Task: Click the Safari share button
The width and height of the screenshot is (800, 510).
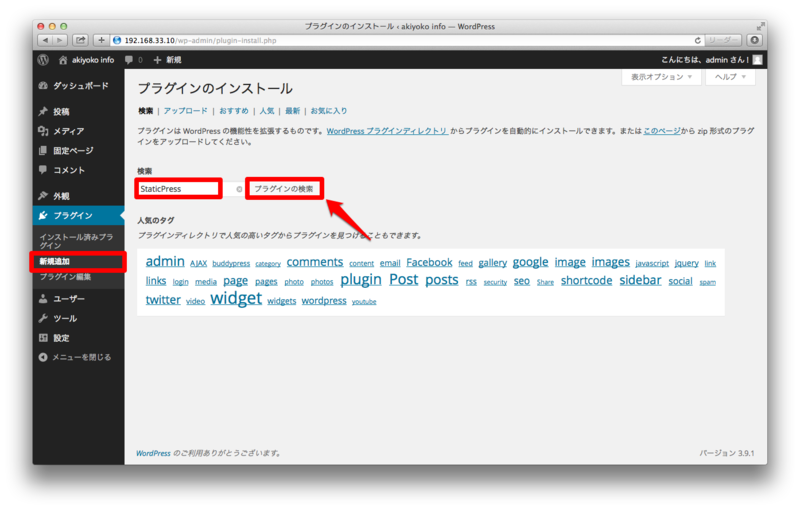Action: point(81,40)
